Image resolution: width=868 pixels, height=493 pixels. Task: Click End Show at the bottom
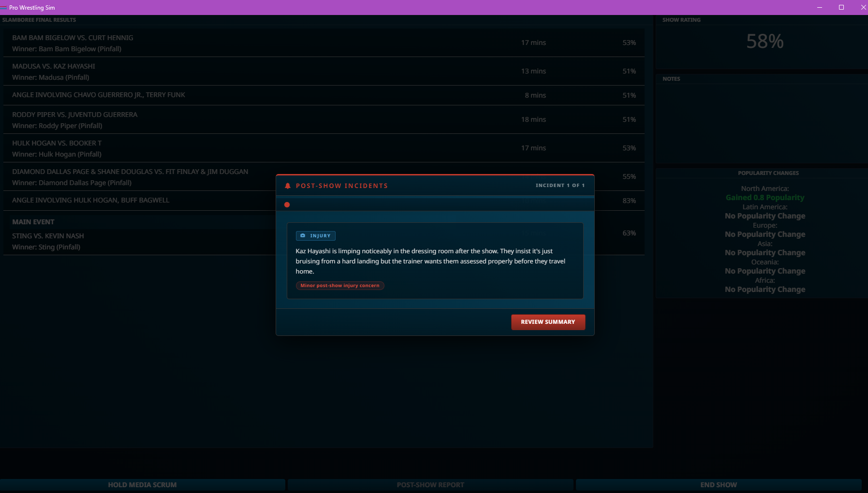[719, 485]
